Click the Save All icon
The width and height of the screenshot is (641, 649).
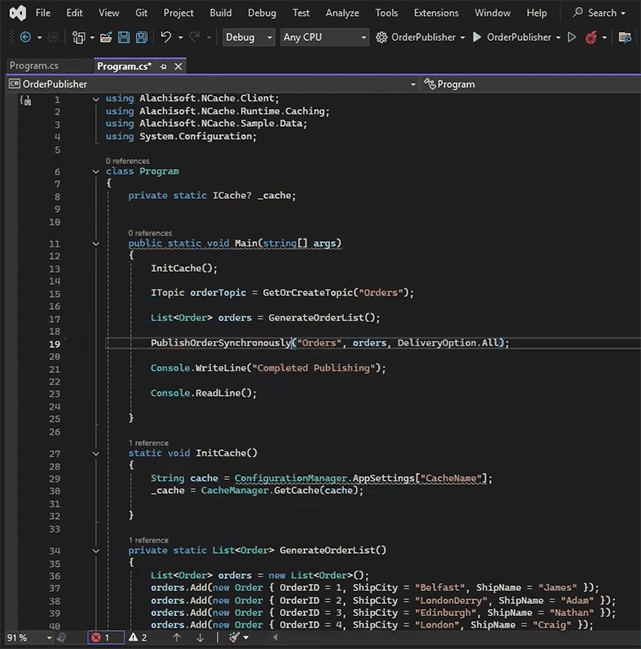click(x=141, y=37)
